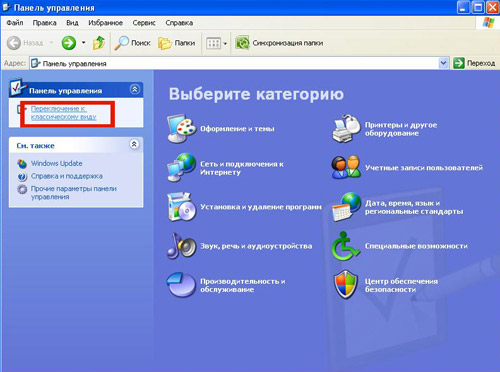The image size is (500, 372).
Task: Click the Windows Update icon
Action: coord(22,164)
